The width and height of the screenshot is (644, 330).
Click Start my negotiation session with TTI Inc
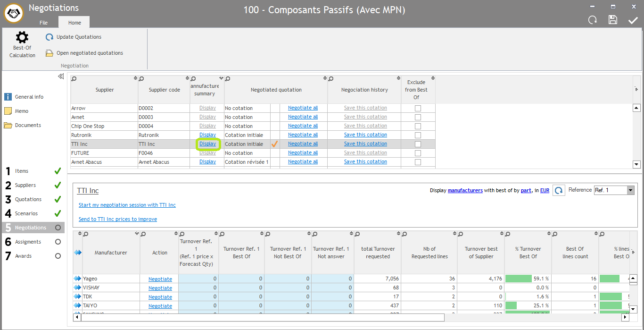(x=127, y=205)
